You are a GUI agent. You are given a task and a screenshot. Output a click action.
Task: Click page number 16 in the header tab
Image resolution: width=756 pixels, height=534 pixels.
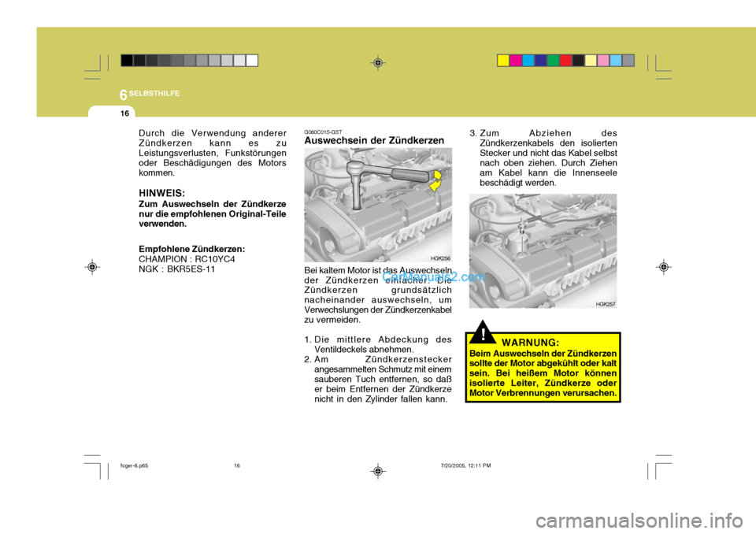click(x=125, y=113)
